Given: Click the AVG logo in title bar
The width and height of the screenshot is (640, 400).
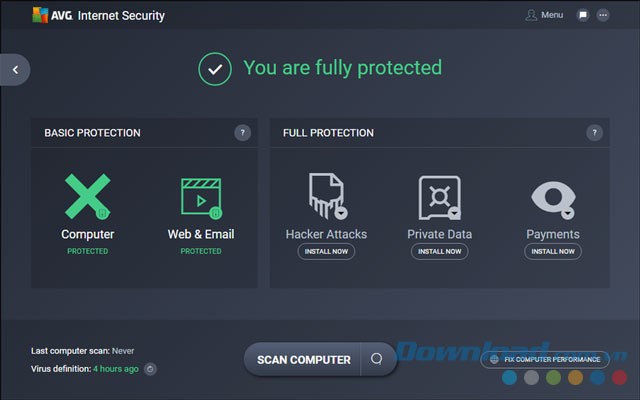Looking at the screenshot, I should click(x=40, y=15).
